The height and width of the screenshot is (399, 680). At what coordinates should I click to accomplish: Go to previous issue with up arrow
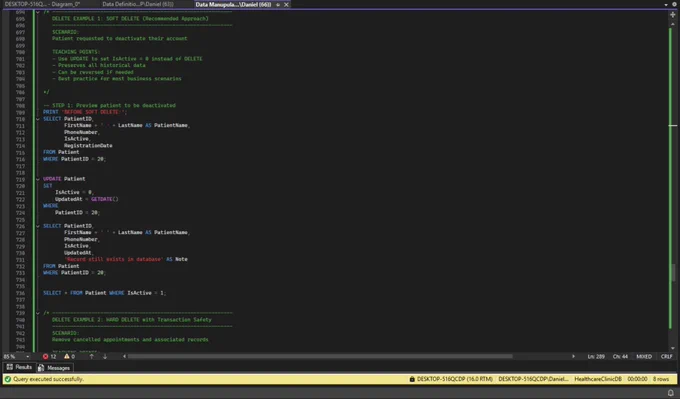point(92,356)
